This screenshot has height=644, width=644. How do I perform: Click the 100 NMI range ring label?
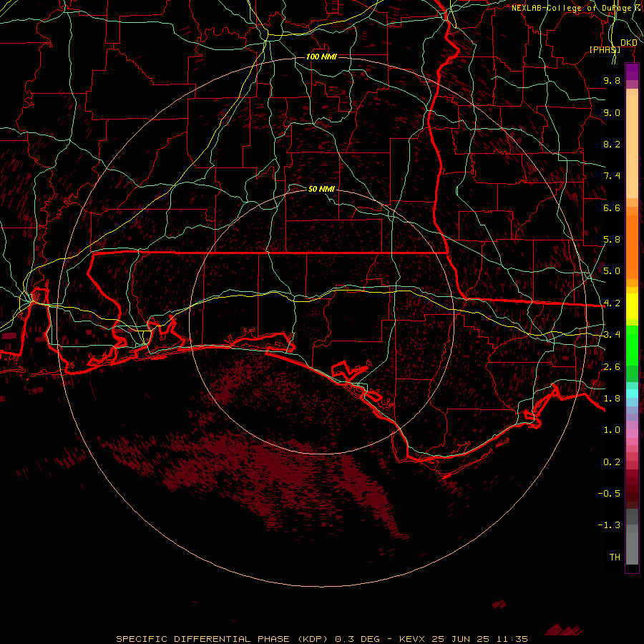pos(321,57)
